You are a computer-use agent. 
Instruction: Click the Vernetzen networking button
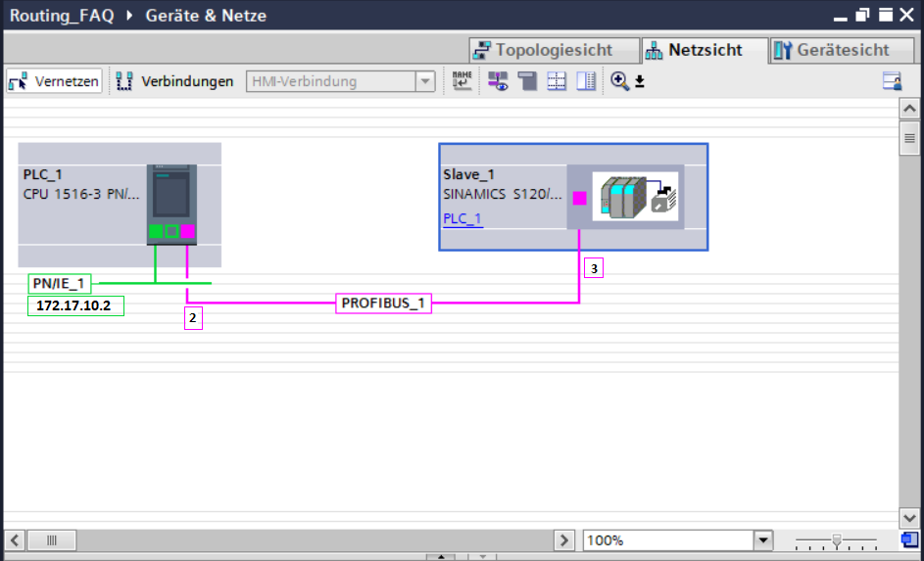click(x=54, y=81)
